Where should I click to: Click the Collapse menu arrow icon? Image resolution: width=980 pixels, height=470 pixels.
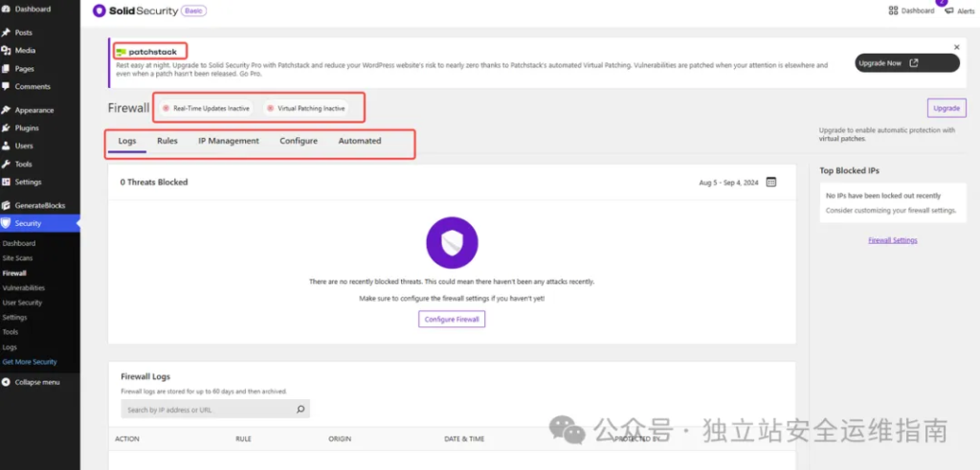tap(7, 382)
